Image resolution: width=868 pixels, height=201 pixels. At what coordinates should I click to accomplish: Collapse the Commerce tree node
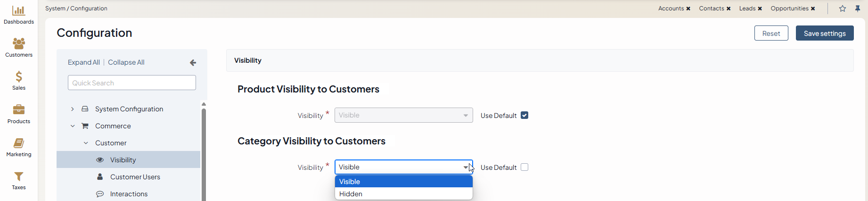pyautogui.click(x=73, y=126)
